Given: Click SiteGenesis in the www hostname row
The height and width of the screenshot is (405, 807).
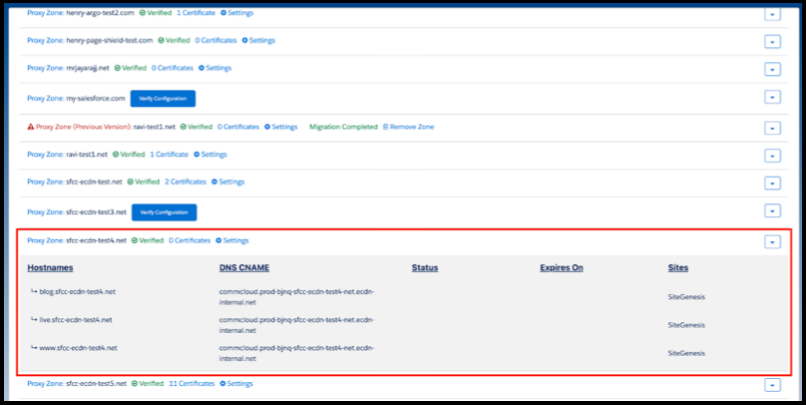Looking at the screenshot, I should coord(686,353).
